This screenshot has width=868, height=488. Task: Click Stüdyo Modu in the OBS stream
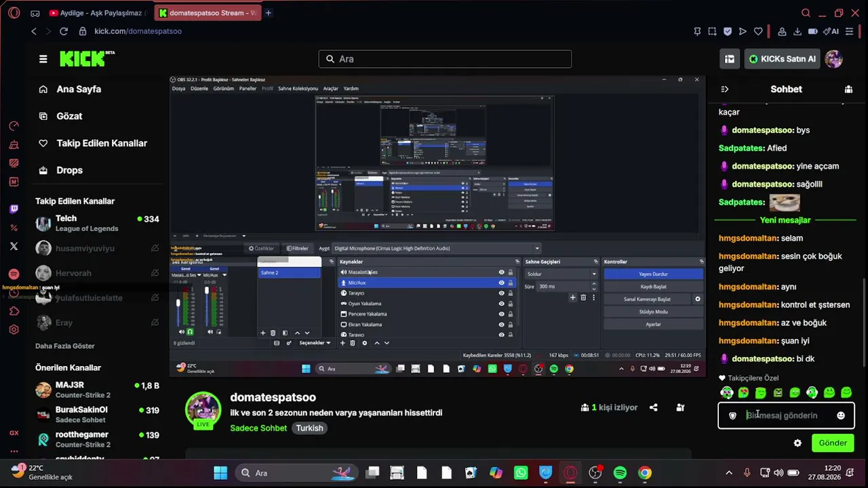pos(654,312)
